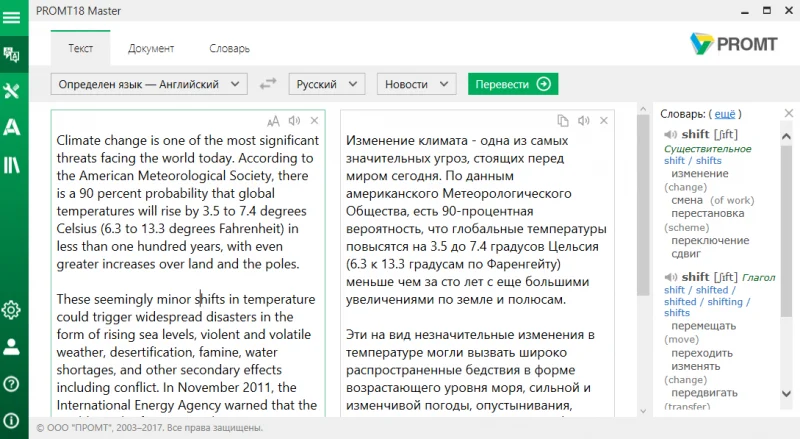
Task: Play source text audio
Action: click(x=294, y=120)
